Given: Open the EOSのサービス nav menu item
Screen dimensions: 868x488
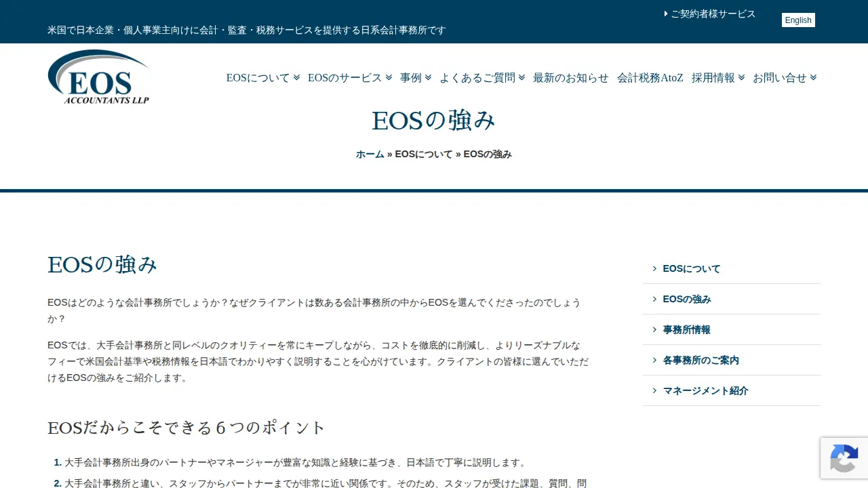Looking at the screenshot, I should pyautogui.click(x=345, y=78).
